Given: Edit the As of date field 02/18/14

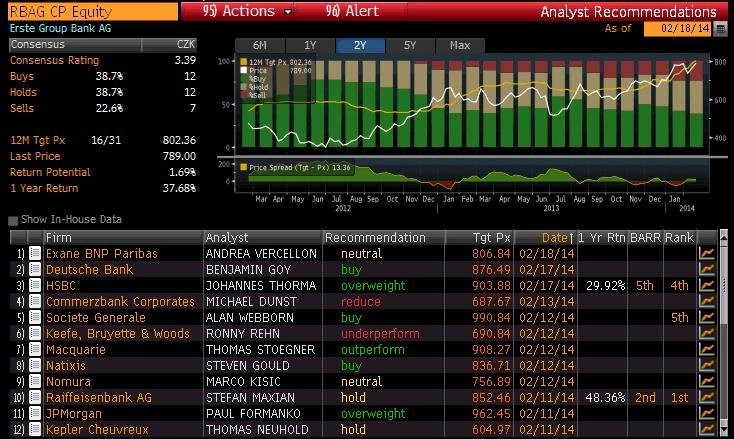Looking at the screenshot, I should [x=678, y=29].
